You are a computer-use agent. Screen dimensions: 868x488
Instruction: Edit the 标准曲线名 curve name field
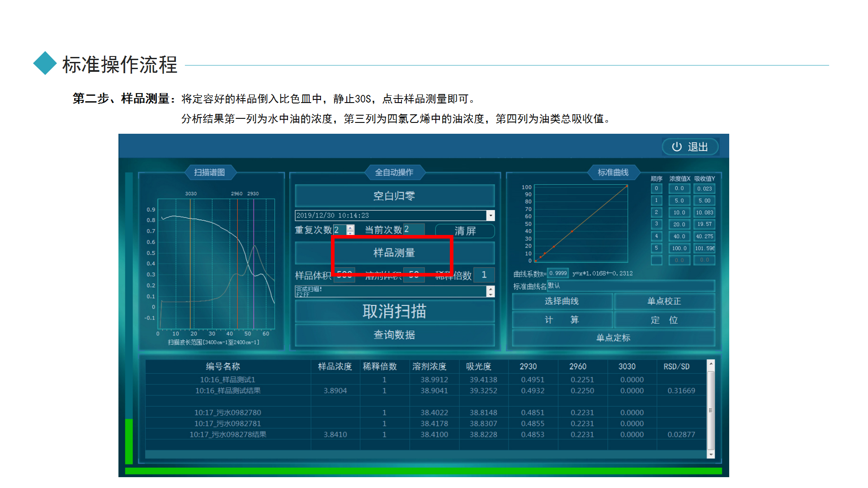[630, 286]
